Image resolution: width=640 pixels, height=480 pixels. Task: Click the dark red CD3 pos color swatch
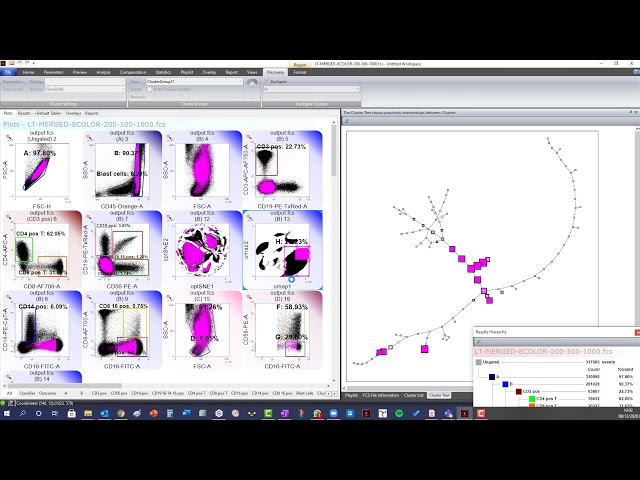point(519,391)
